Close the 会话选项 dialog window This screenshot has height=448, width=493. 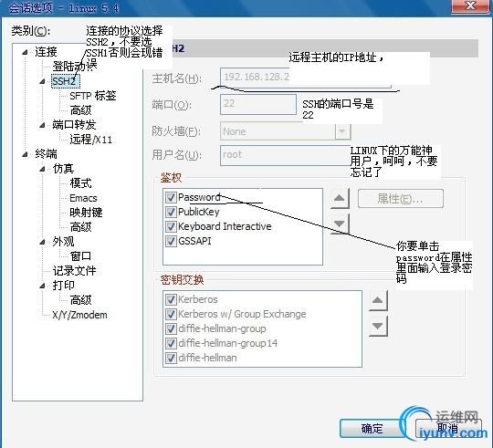(x=470, y=5)
